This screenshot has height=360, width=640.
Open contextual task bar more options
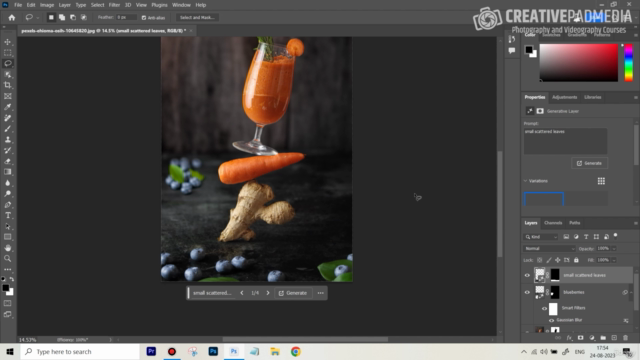click(320, 293)
